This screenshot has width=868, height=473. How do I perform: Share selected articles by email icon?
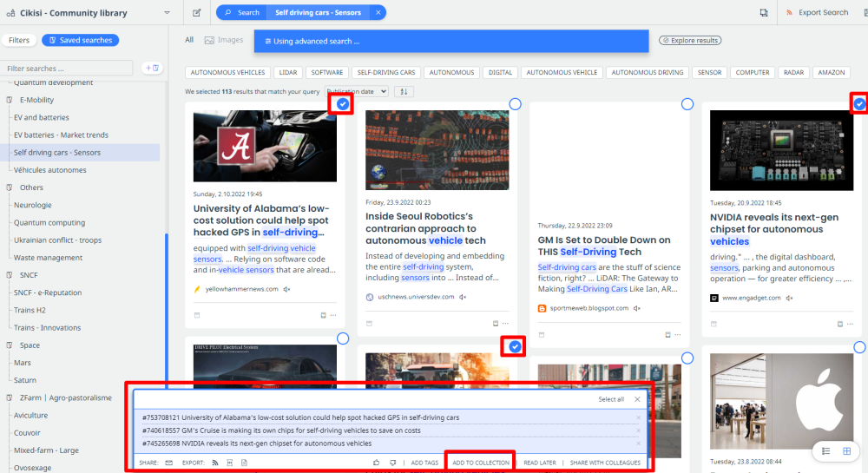tap(169, 463)
